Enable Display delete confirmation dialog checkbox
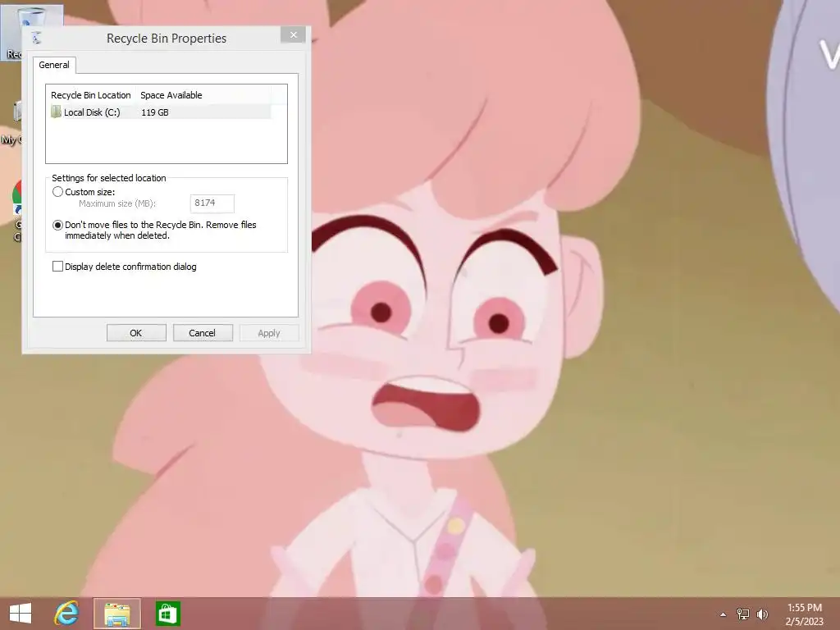The image size is (840, 630). [58, 267]
